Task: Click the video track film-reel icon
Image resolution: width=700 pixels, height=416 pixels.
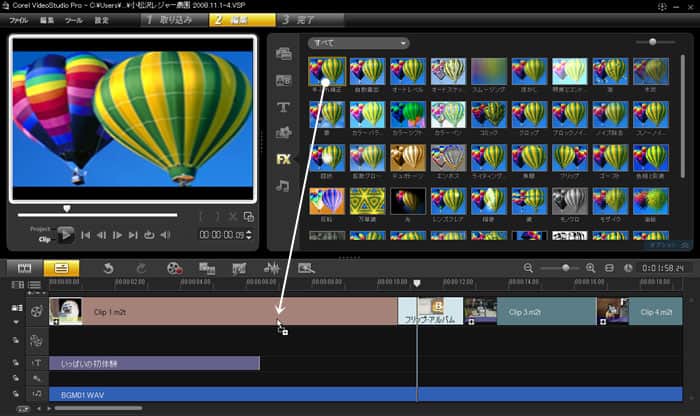Action: coord(37,312)
